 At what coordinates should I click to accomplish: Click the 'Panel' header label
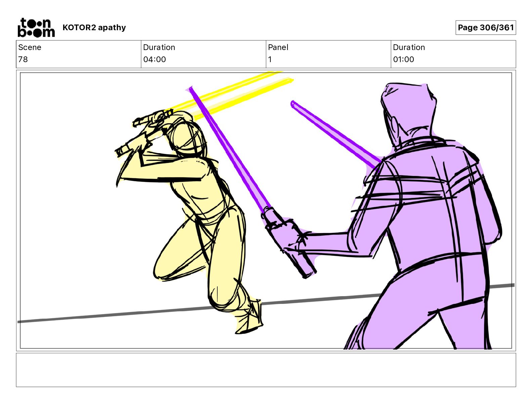point(278,47)
